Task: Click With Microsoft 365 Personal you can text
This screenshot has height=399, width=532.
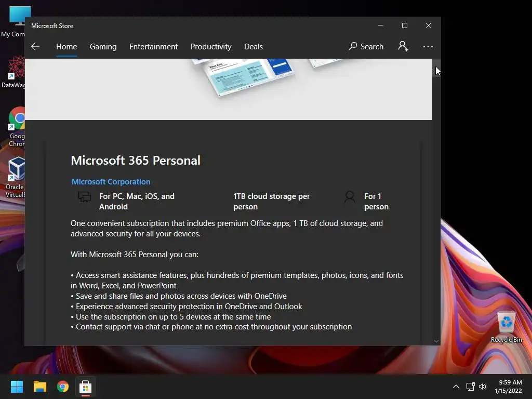Action: click(135, 255)
